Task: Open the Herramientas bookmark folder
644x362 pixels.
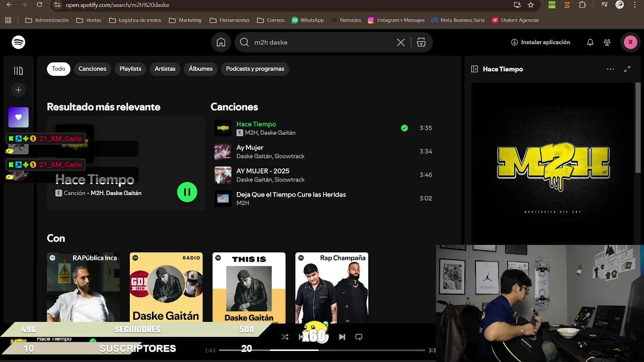Action: click(229, 20)
